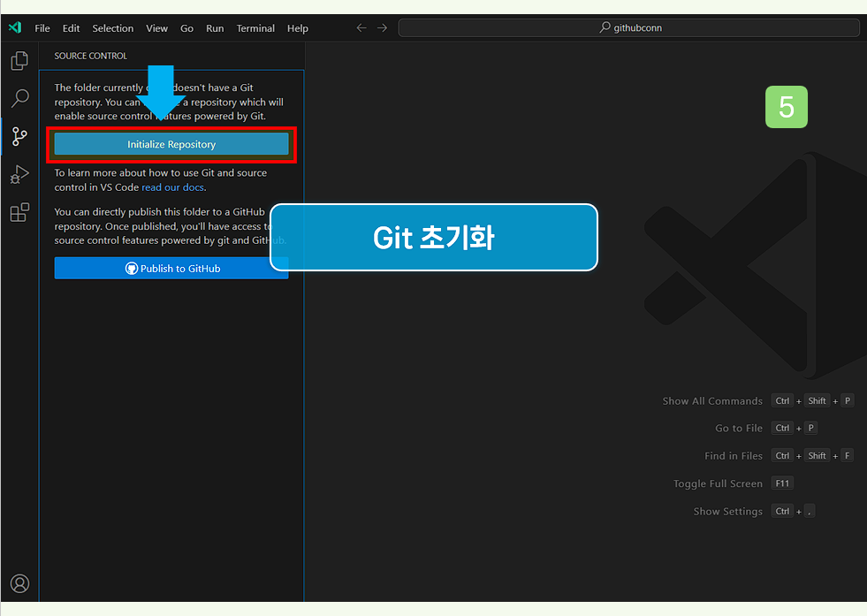Select the Source Control icon in activity bar
Image resolution: width=867 pixels, height=616 pixels.
19,136
